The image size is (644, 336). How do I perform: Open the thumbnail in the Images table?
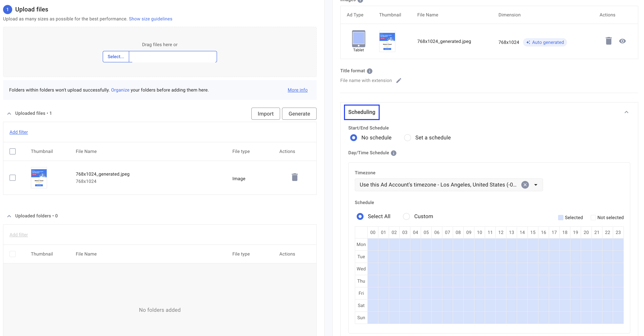coord(387,42)
